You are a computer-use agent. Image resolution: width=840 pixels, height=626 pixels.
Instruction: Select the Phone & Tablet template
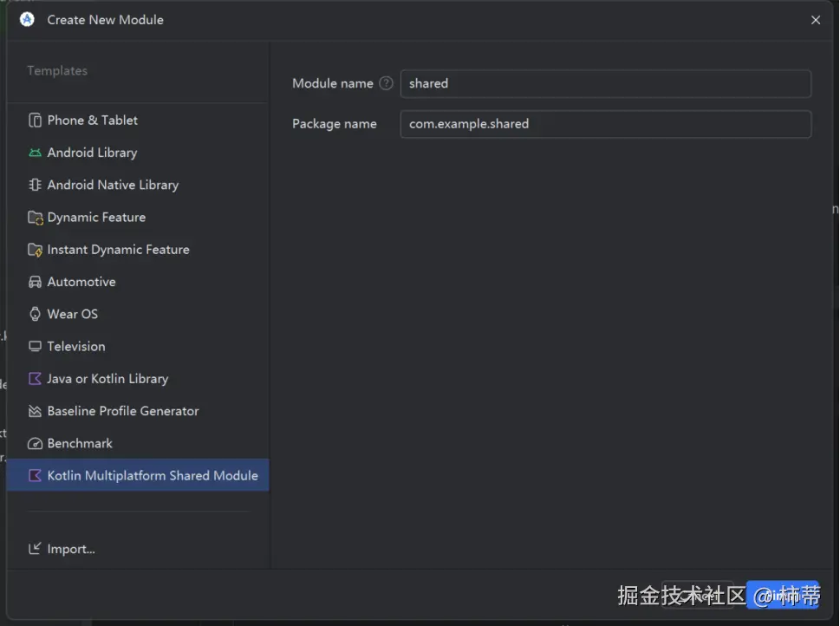coord(92,121)
